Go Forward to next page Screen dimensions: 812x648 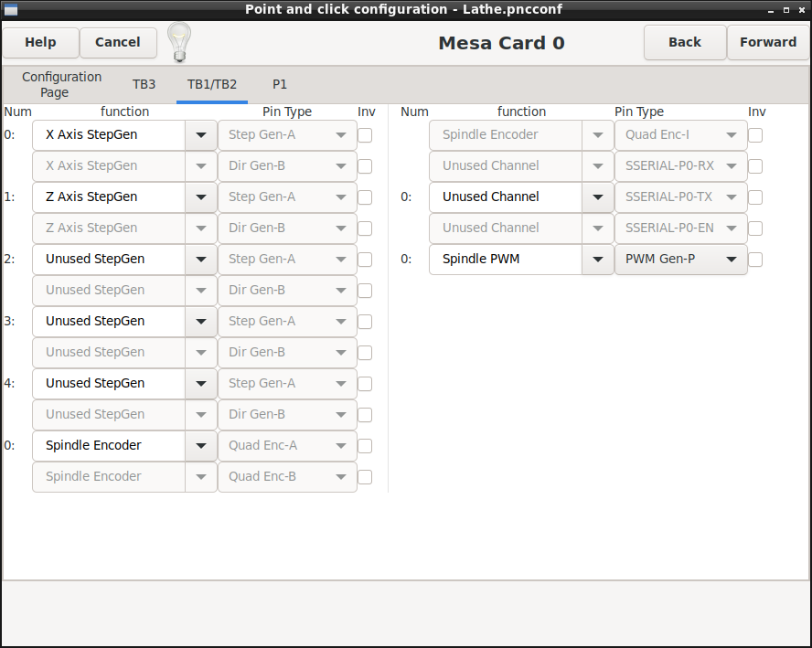[768, 42]
